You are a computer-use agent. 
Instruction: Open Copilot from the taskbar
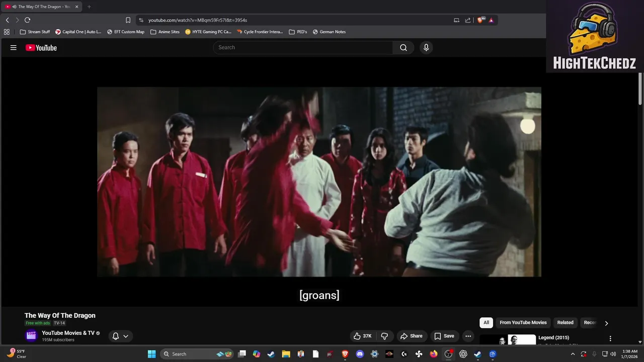257,354
